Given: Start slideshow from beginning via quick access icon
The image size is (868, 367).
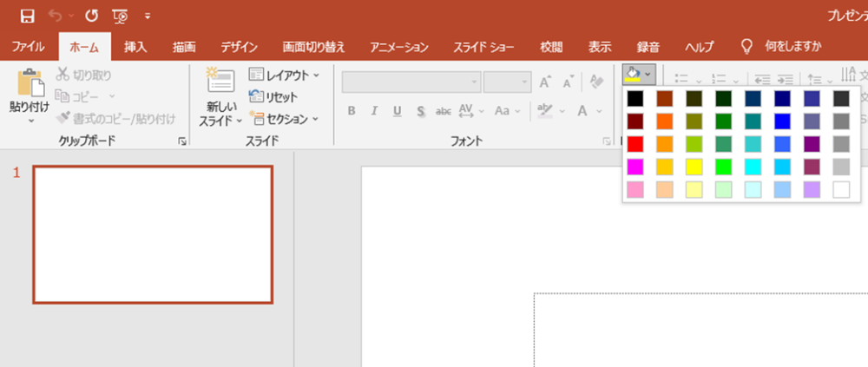Looking at the screenshot, I should click(121, 16).
